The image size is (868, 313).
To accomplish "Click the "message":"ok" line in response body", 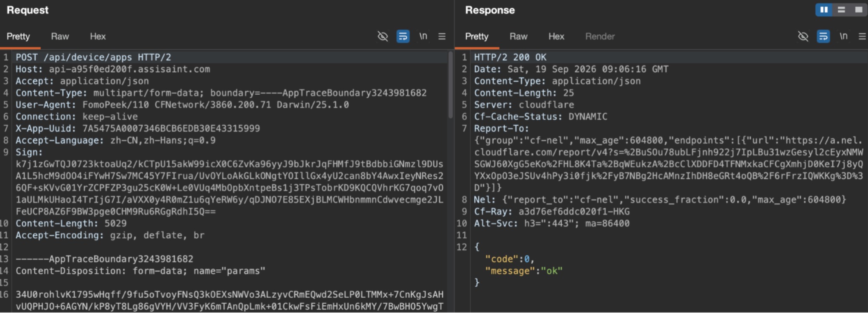I will click(524, 271).
